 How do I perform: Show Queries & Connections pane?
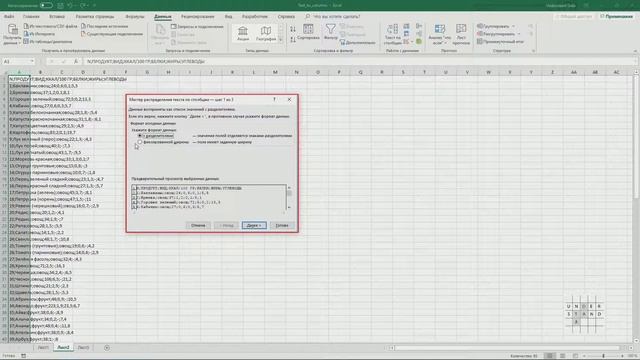(197, 27)
